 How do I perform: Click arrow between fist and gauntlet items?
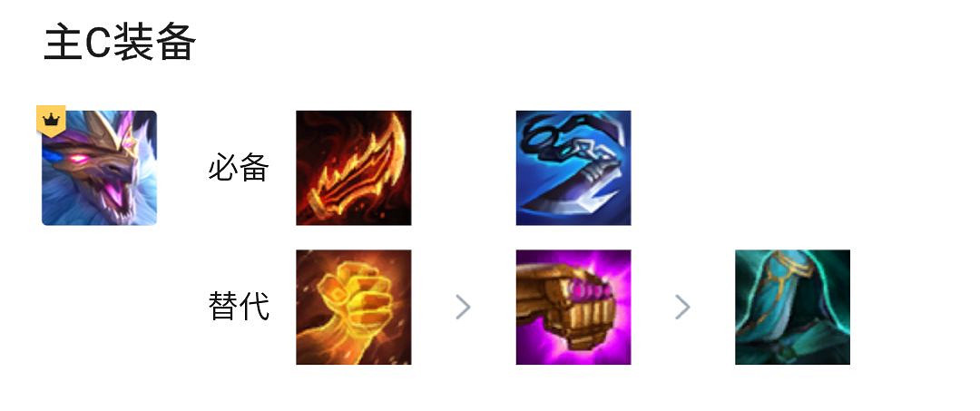[463, 308]
